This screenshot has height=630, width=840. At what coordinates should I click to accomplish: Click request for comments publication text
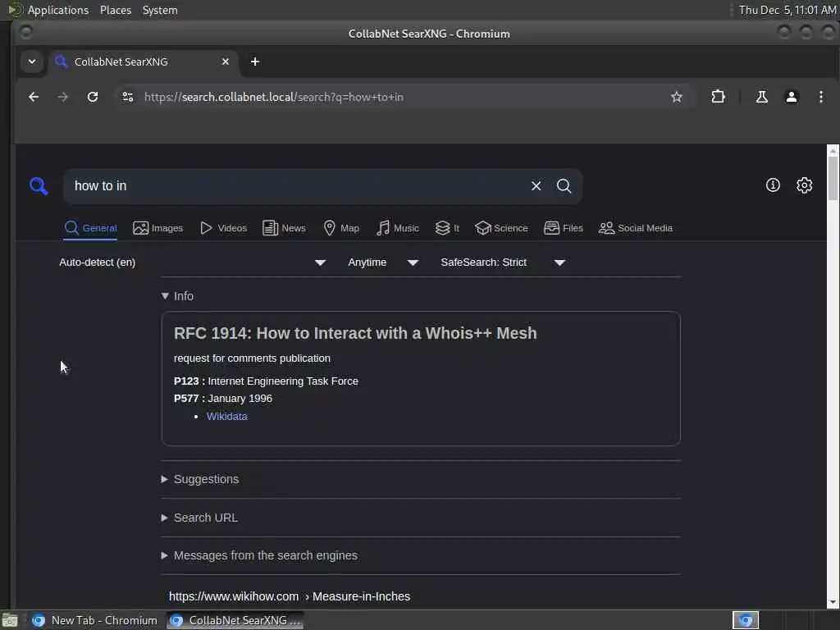click(252, 358)
